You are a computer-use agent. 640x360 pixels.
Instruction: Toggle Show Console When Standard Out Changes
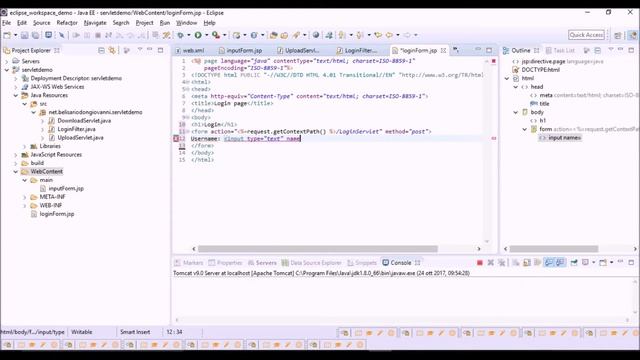[x=549, y=262]
